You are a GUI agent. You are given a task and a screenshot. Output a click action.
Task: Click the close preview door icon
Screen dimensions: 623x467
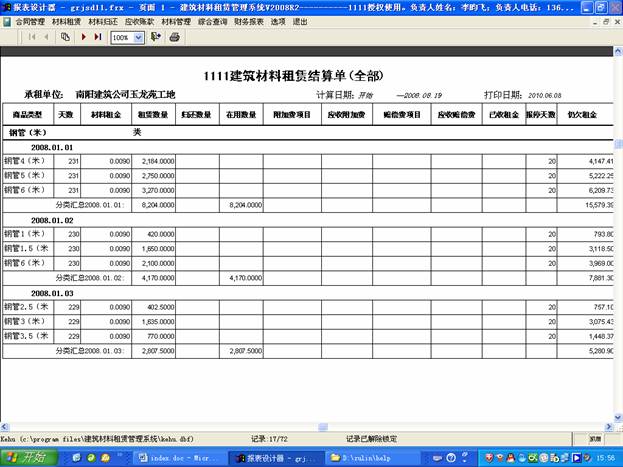coord(156,36)
